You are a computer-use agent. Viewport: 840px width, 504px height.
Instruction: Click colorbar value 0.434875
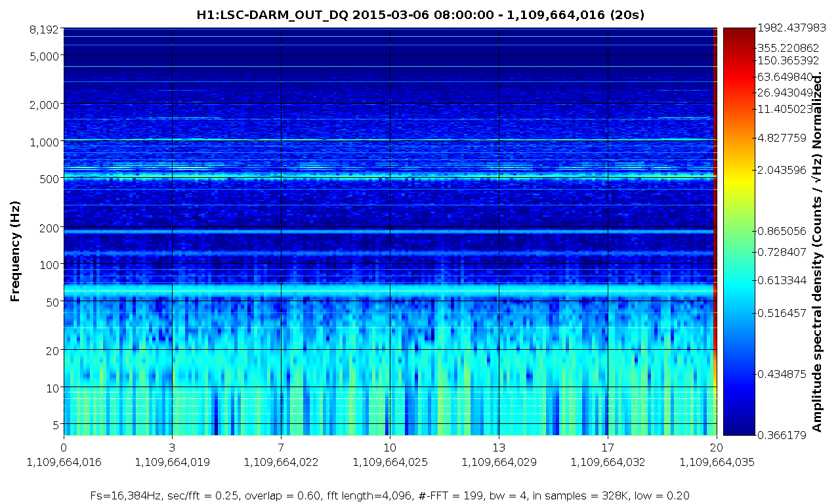[x=782, y=374]
